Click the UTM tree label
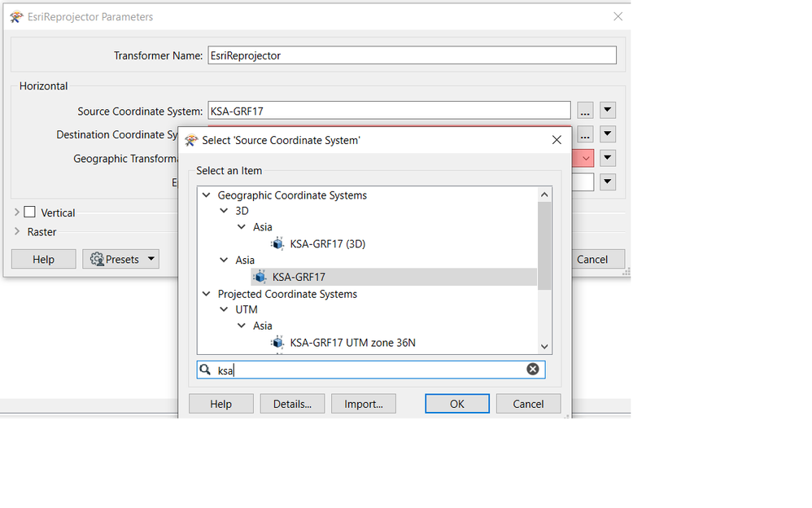Screen dimensions: 812x508 point(246,309)
